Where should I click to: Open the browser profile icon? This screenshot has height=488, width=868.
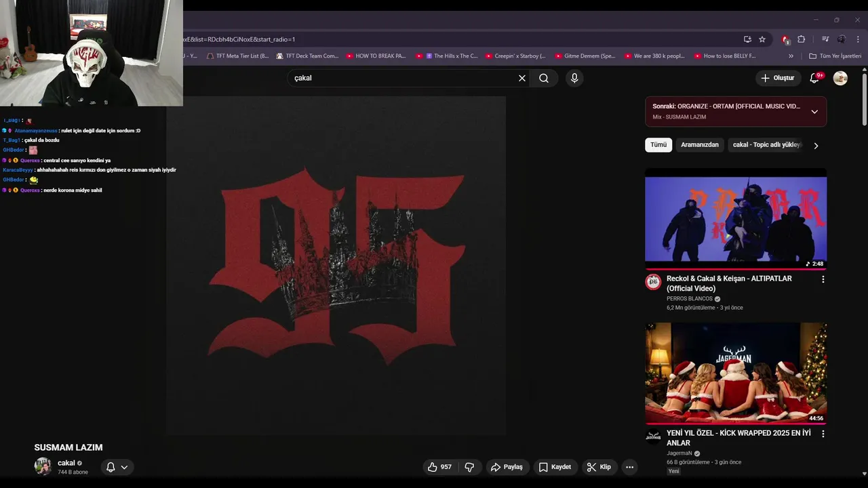click(x=842, y=39)
